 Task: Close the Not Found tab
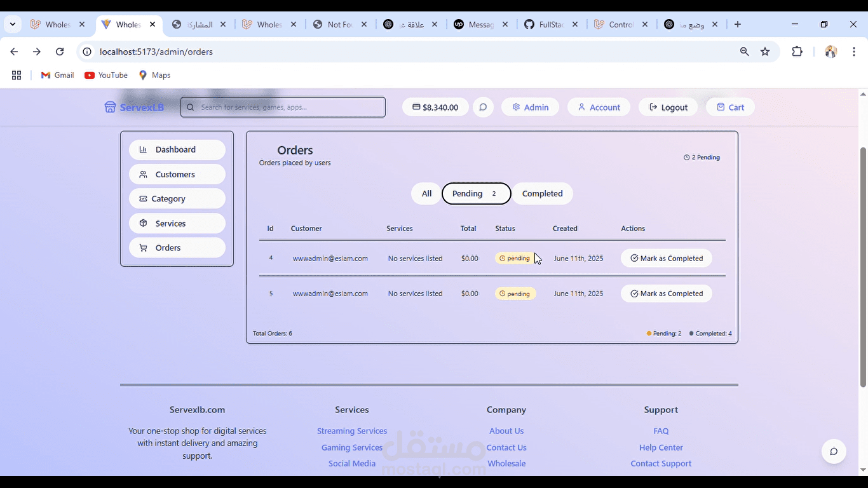point(364,24)
